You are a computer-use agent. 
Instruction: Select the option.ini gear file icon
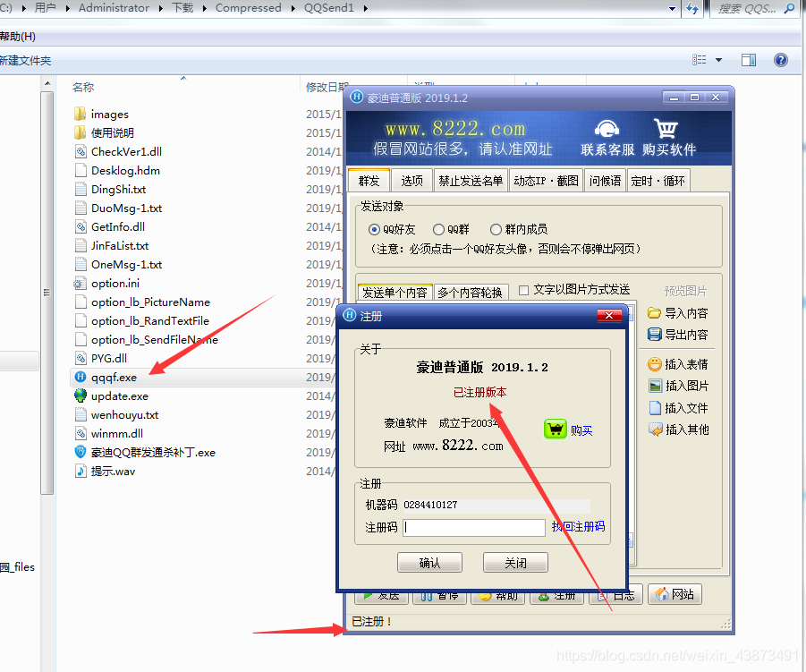click(x=80, y=283)
